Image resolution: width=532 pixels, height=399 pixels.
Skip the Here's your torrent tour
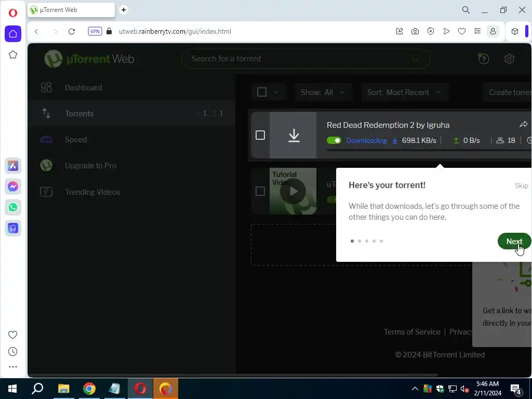[521, 185]
